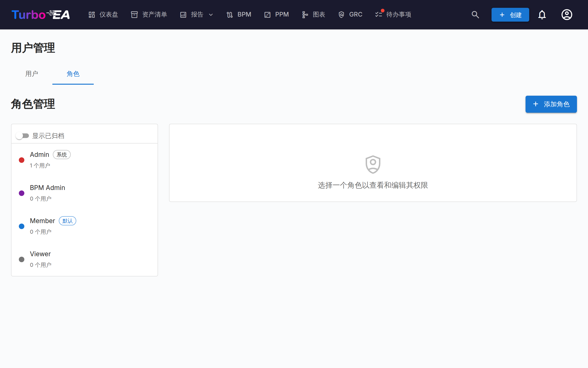Open notifications bell

pyautogui.click(x=542, y=14)
